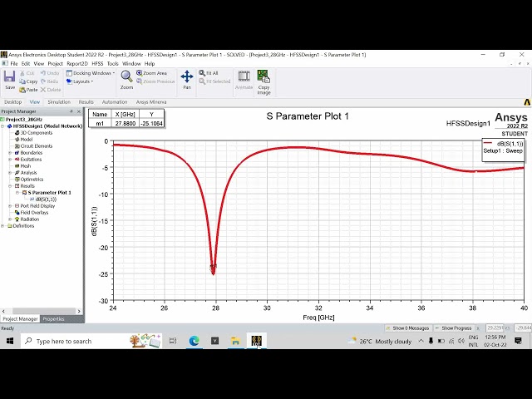Click the Animate icon
This screenshot has width=532, height=399.
244,80
